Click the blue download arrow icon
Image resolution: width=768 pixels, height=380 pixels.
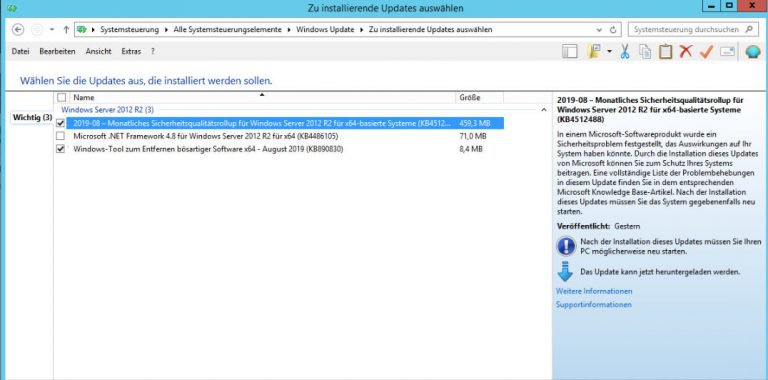tap(565, 272)
